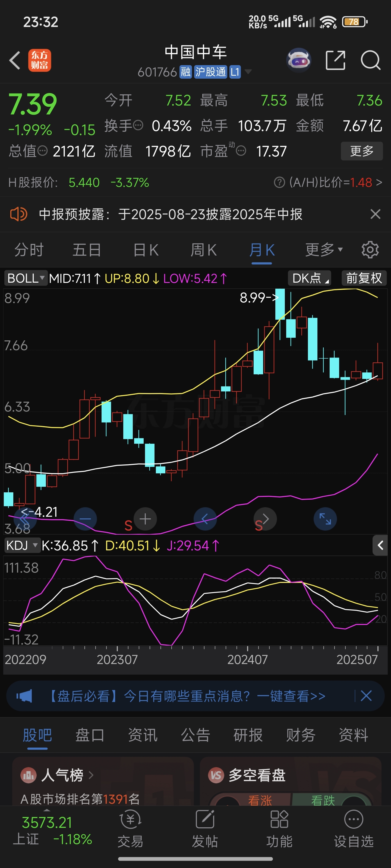Open the 东方财富 logo icon
The image size is (391, 868).
(39, 60)
